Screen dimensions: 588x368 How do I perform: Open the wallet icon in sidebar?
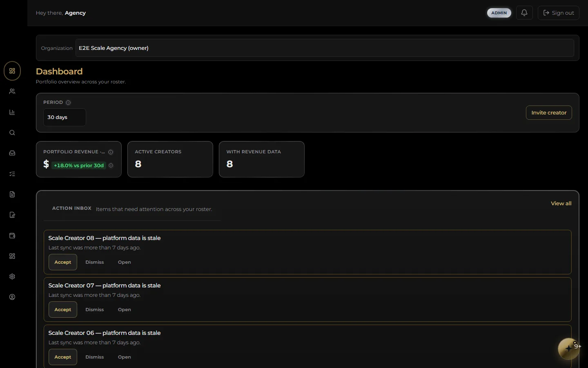coord(12,236)
